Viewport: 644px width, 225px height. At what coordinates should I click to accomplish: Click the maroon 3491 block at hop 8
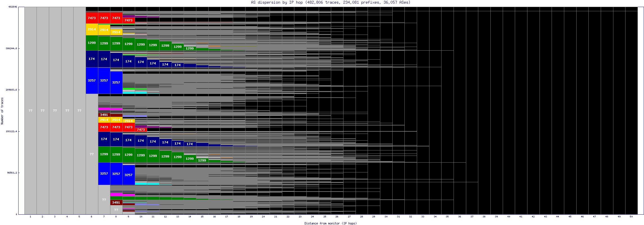click(116, 202)
